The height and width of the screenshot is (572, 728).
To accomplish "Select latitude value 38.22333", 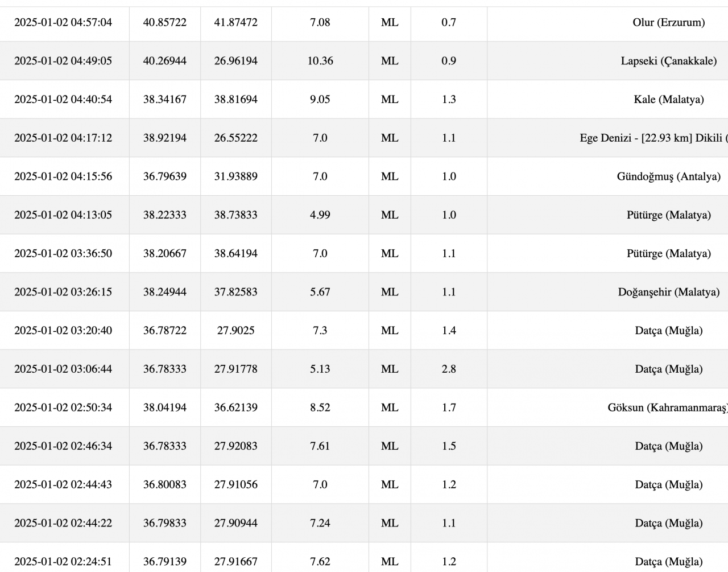I will click(x=165, y=215).
